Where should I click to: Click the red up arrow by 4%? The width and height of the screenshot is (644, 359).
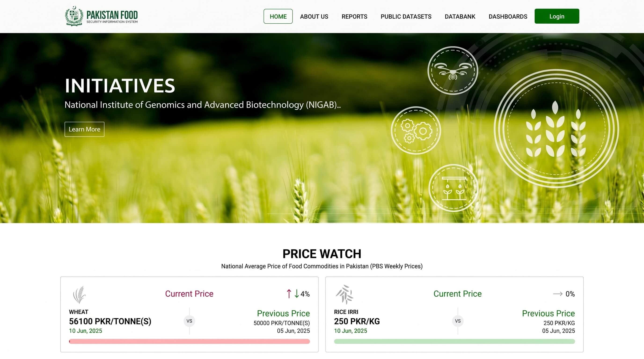289,294
